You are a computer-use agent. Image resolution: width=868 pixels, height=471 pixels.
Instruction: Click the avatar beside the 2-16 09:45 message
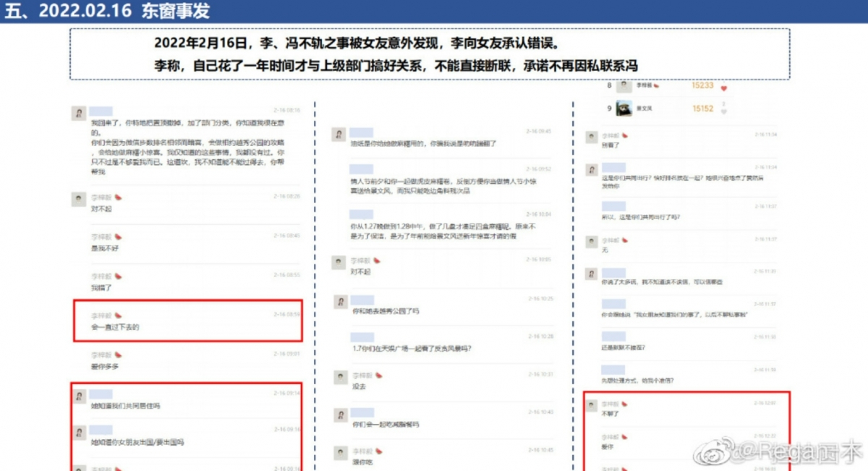(x=339, y=134)
